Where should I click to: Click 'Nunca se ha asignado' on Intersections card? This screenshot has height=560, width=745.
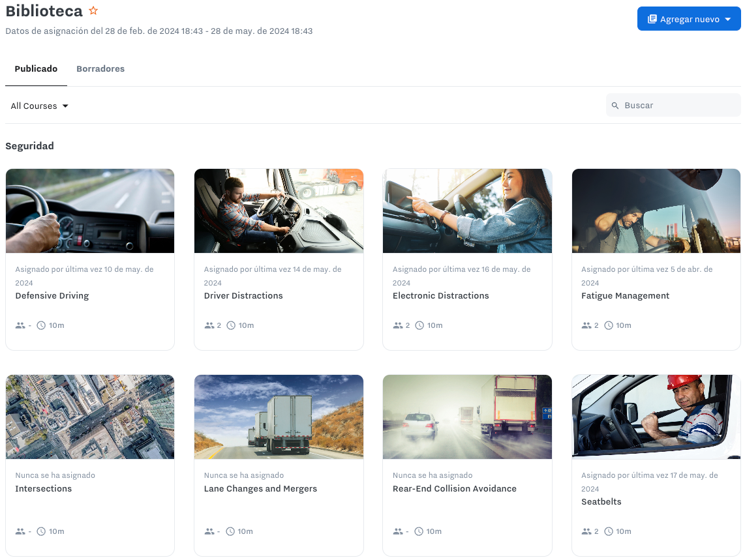pyautogui.click(x=55, y=475)
